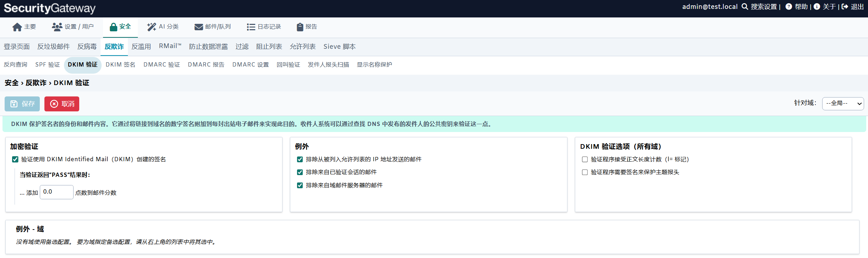This screenshot has width=868, height=258.
Task: Go to SPF 验证 sub-tab
Action: click(x=48, y=65)
